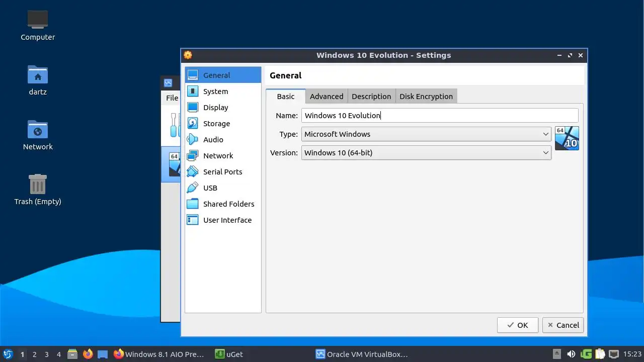Switch to workspace 4
Image resolution: width=644 pixels, height=362 pixels.
(x=58, y=354)
